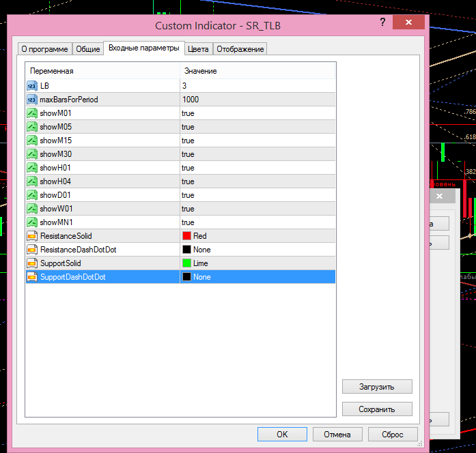Toggle the showH01 true value

[188, 168]
